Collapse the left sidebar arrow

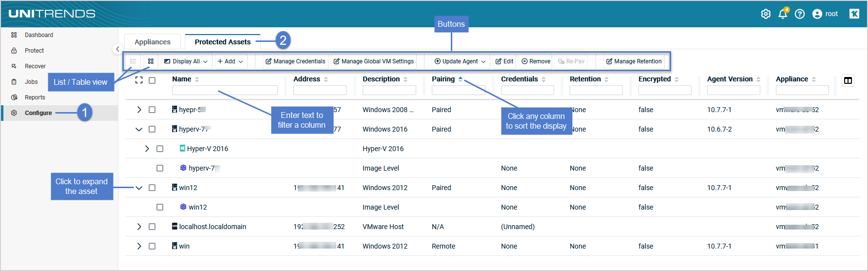click(x=117, y=49)
